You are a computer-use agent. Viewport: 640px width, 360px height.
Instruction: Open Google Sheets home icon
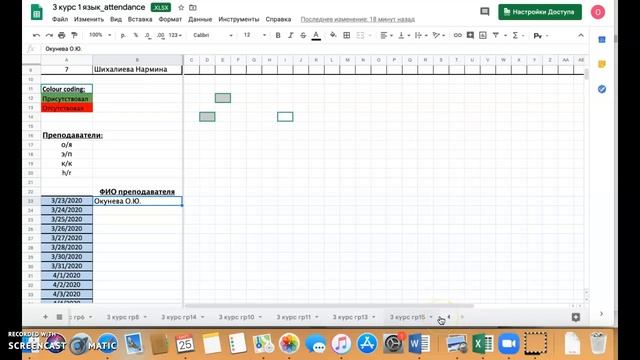[37, 12]
